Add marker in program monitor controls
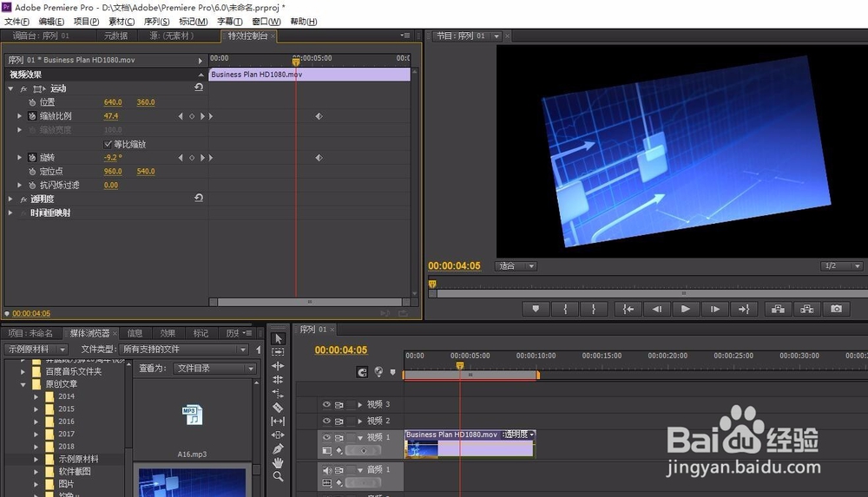This screenshot has width=868, height=497. [536, 309]
